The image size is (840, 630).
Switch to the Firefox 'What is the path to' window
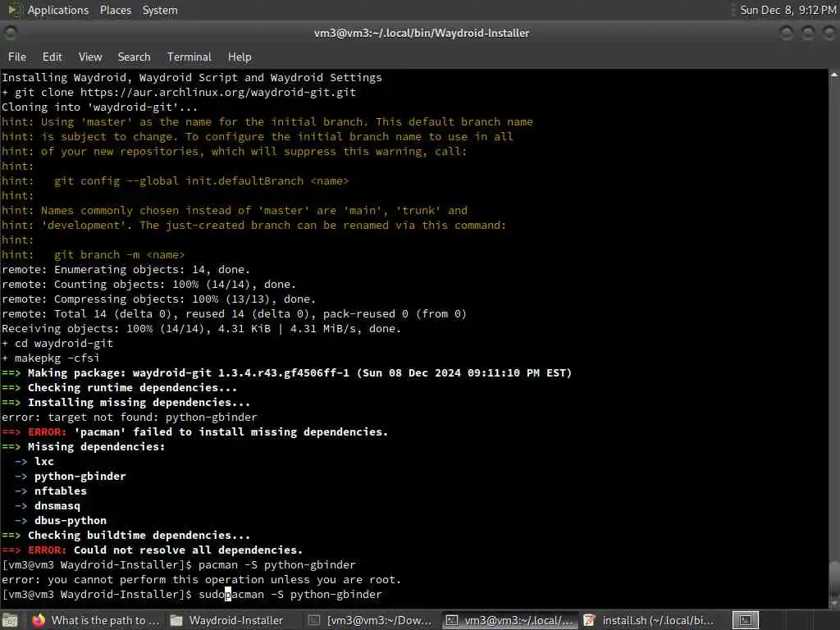point(96,620)
